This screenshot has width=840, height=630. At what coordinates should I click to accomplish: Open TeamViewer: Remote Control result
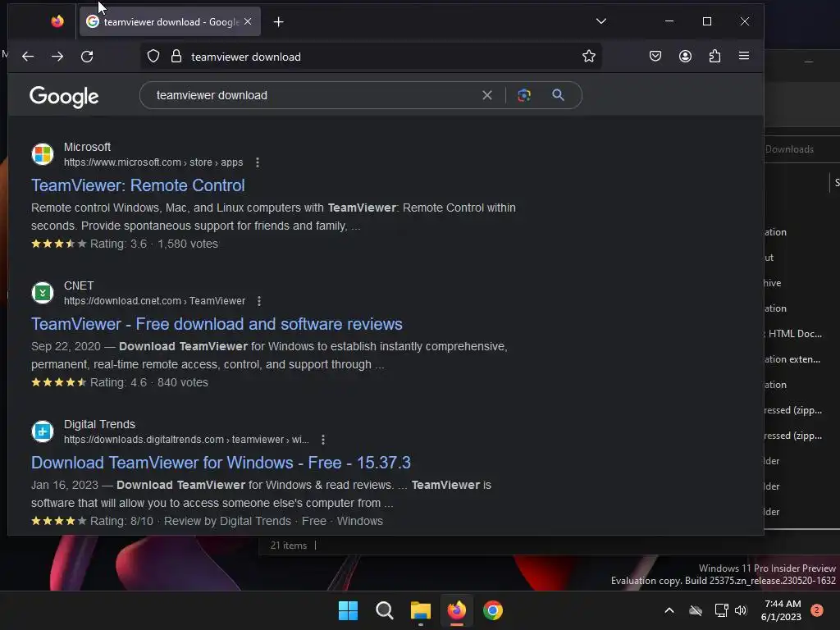coord(138,185)
